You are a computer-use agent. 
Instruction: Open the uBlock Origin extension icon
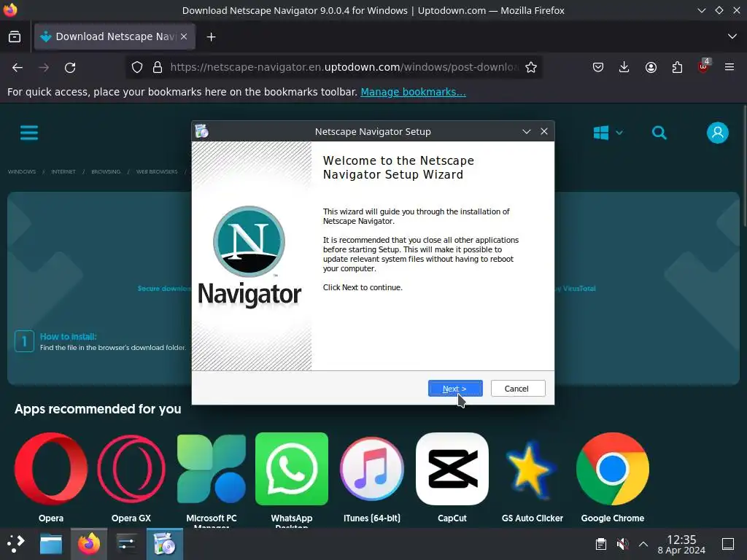pyautogui.click(x=704, y=66)
